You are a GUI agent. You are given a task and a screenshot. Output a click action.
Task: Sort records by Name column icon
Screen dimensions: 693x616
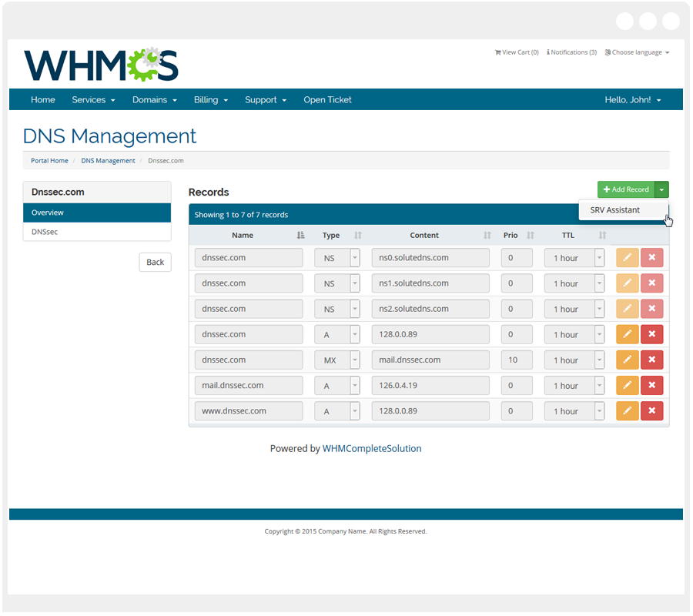click(300, 236)
